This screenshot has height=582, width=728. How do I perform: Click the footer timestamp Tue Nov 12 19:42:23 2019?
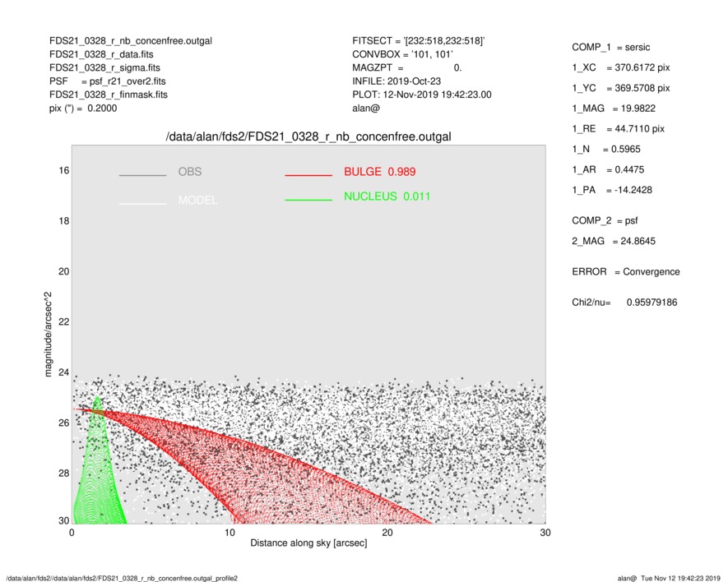click(680, 578)
